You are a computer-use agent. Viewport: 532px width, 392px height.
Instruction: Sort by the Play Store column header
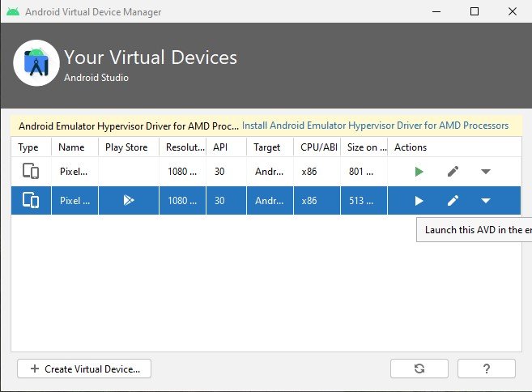pos(129,147)
